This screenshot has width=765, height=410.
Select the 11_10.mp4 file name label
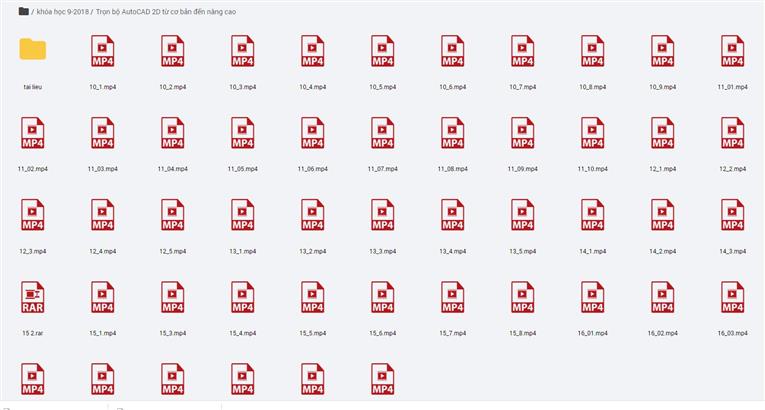(593, 169)
